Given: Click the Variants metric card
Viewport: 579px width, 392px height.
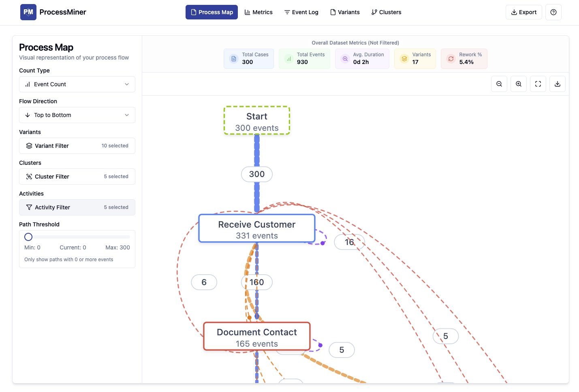Looking at the screenshot, I should click(415, 59).
